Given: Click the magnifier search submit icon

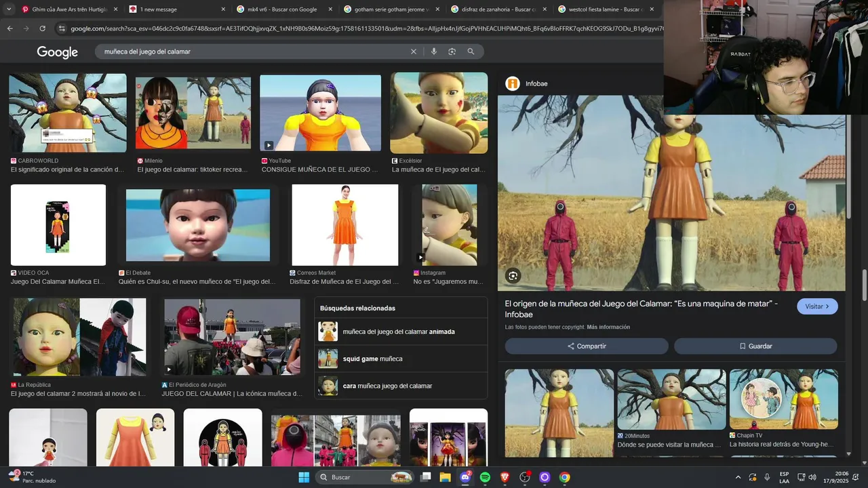Looking at the screenshot, I should coord(471,52).
